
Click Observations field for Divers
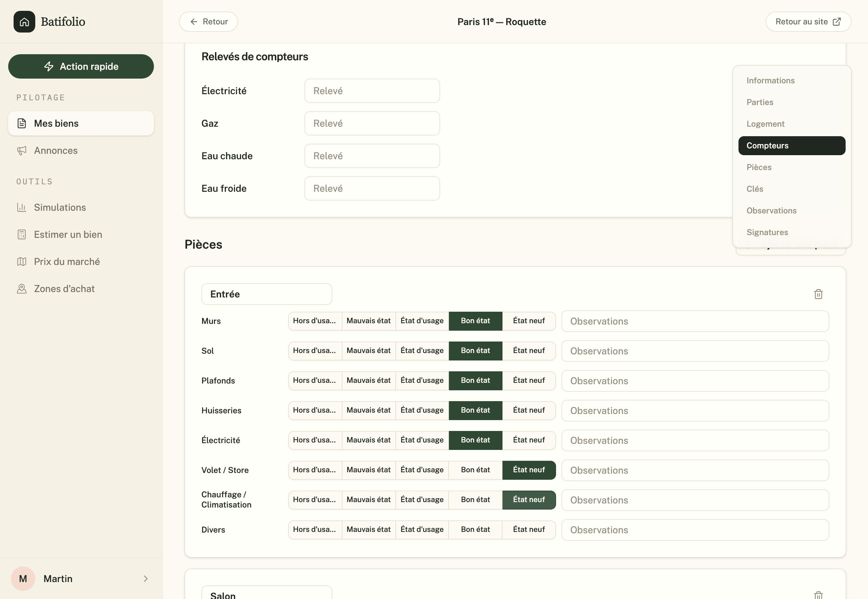coord(695,530)
